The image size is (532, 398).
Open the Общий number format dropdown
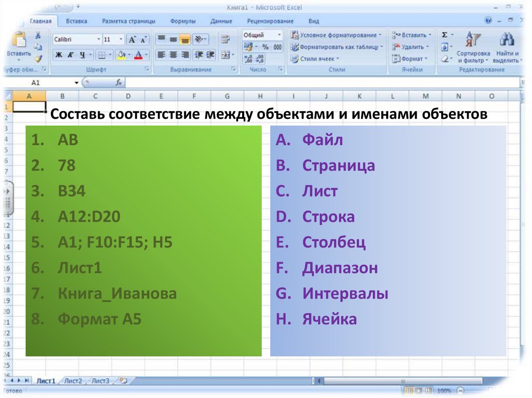tap(279, 35)
